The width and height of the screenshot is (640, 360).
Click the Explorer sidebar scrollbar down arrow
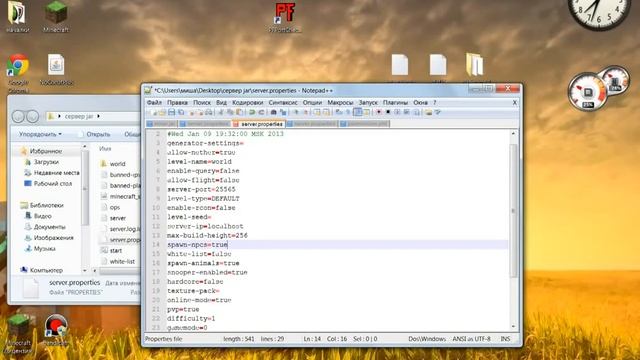point(85,271)
